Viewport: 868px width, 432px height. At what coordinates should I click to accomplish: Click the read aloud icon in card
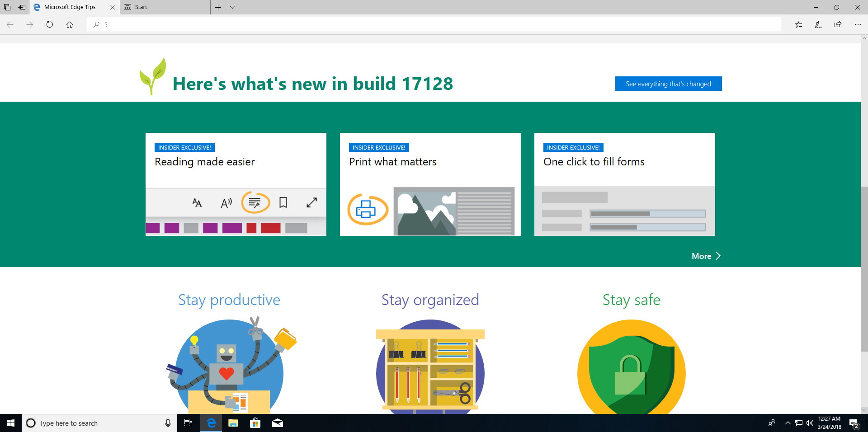(226, 203)
